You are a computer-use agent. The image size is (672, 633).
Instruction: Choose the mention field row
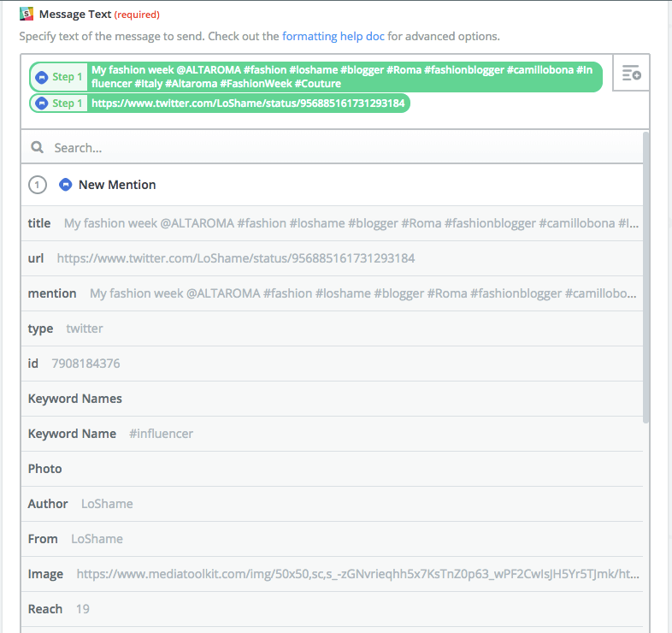332,293
